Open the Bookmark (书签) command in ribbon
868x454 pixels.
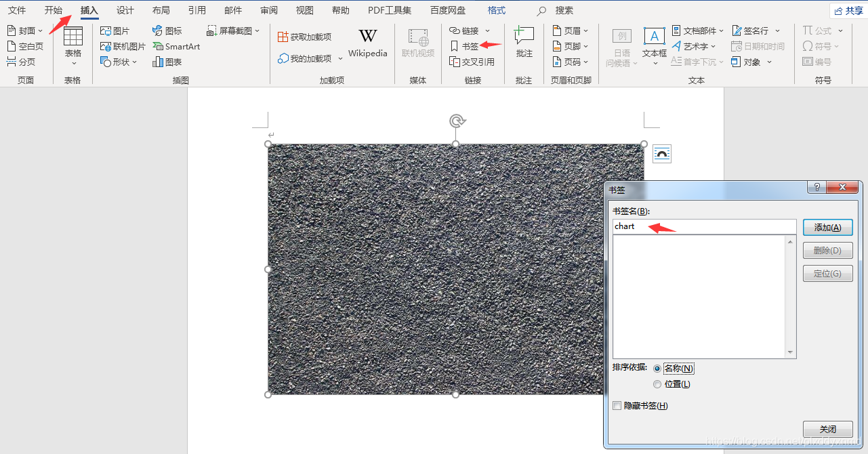464,47
